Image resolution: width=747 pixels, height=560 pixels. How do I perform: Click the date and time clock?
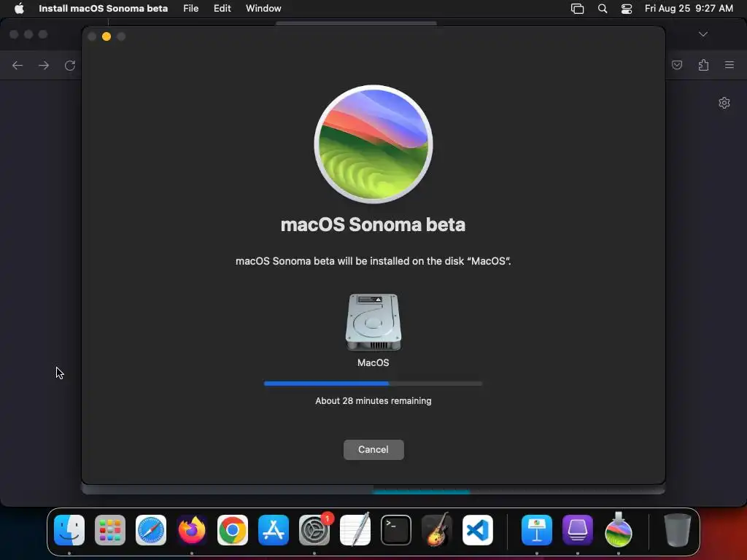click(x=689, y=8)
